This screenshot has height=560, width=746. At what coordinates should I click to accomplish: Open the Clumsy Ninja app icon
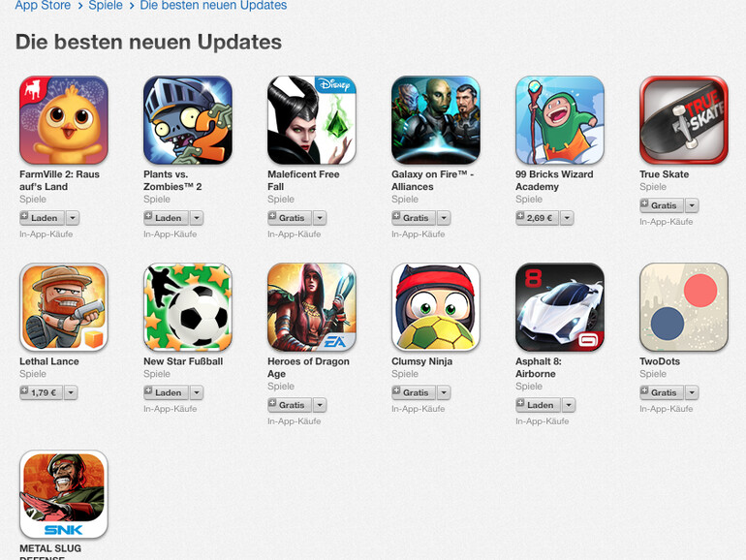(436, 307)
